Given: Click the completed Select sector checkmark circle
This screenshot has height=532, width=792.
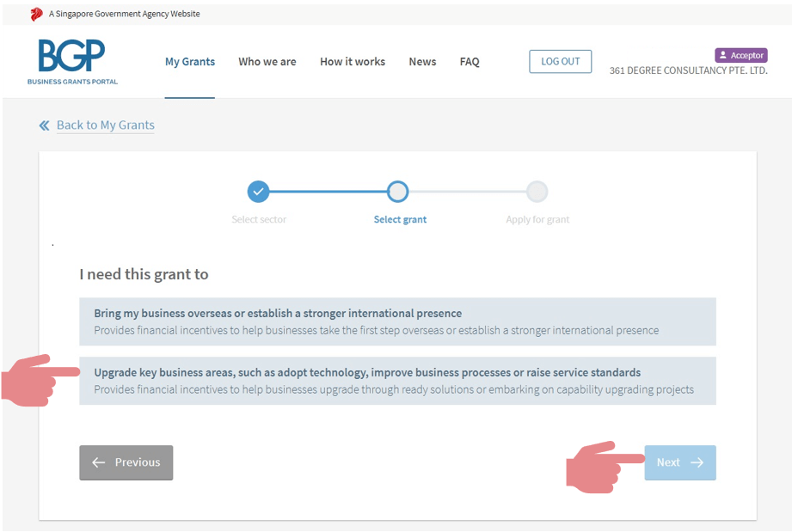Looking at the screenshot, I should [x=258, y=192].
